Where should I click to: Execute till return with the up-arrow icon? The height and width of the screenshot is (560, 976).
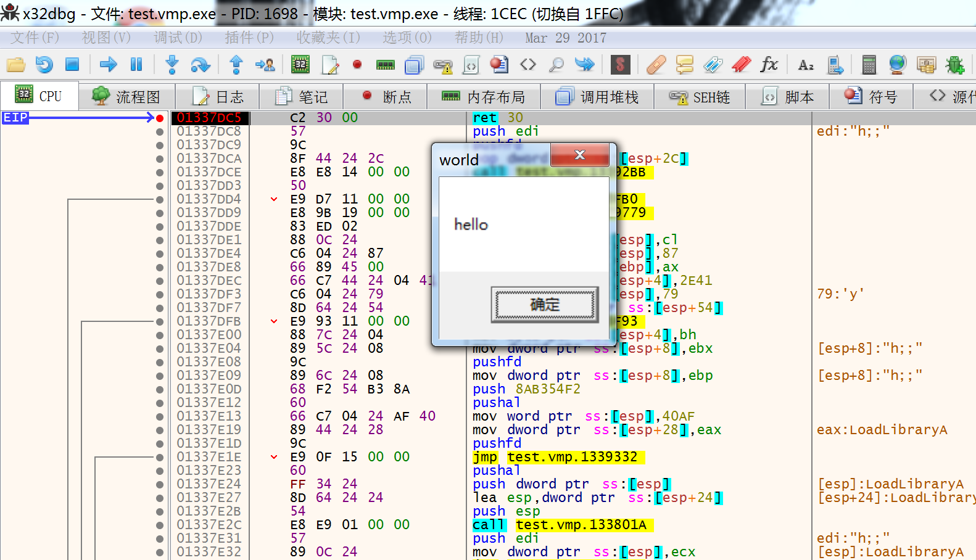click(x=236, y=64)
